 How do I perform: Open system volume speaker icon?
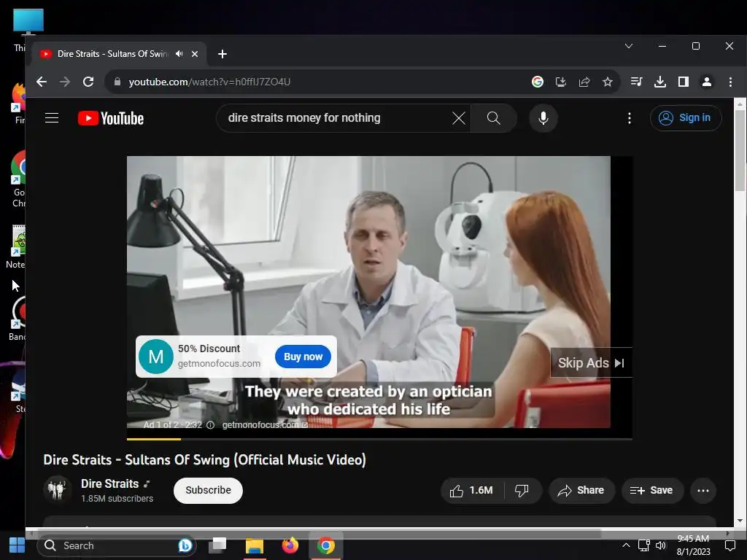661,545
